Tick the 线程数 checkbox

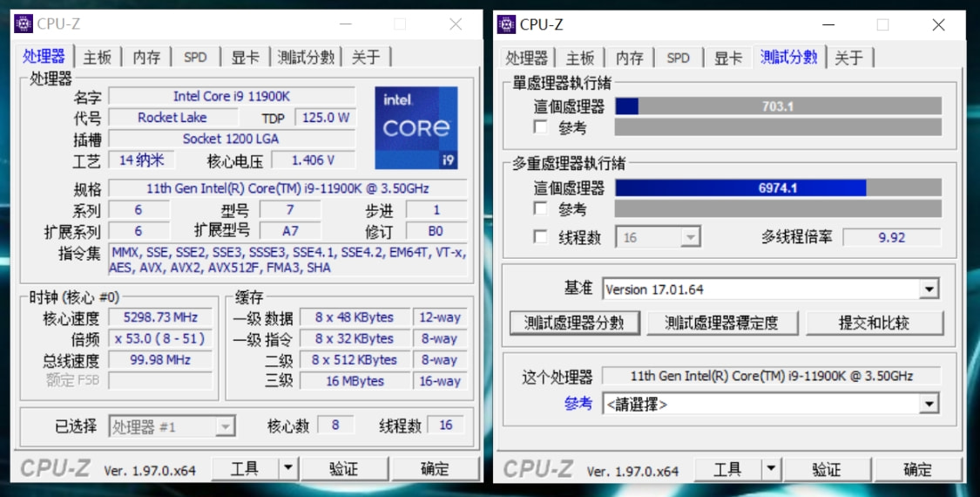pyautogui.click(x=541, y=237)
